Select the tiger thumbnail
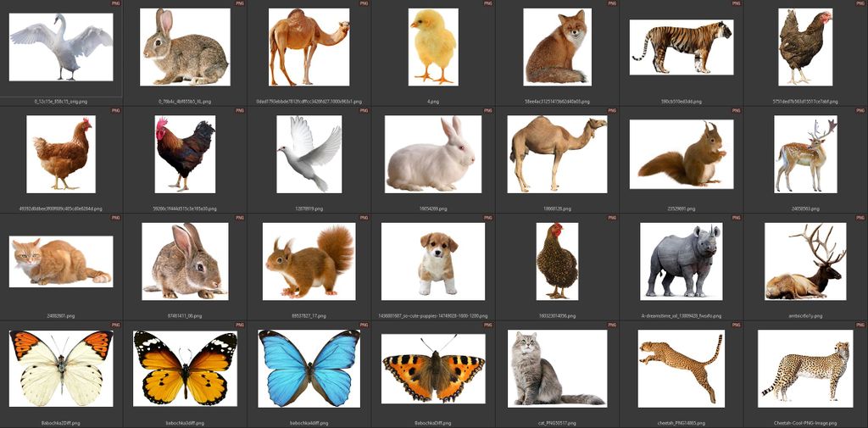868x428 pixels. [682, 47]
